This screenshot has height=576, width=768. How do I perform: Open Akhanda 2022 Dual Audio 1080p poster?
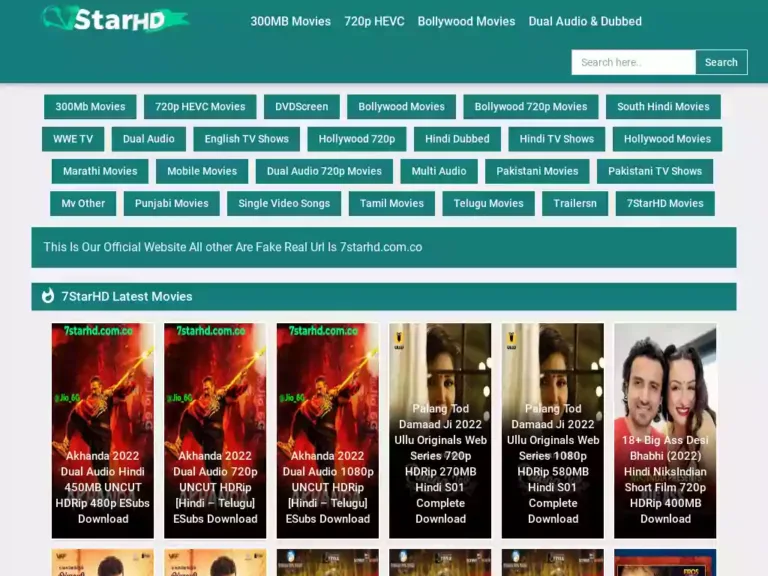328,431
